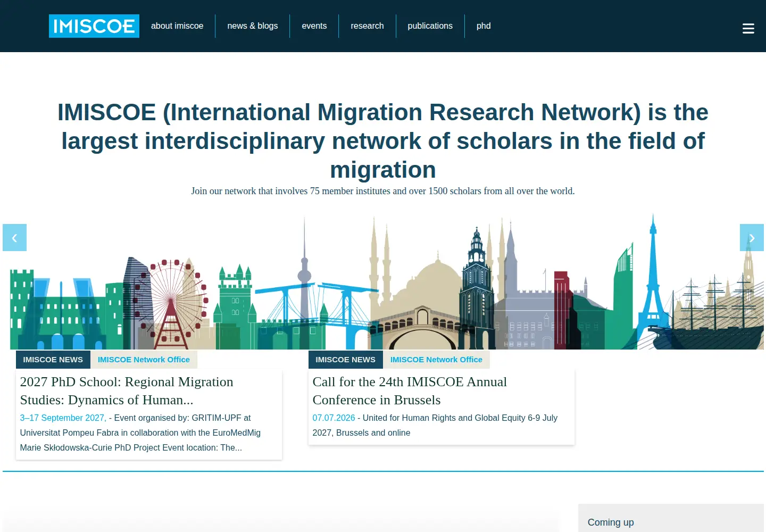
Task: Click the United for Human Rights description text
Action: click(435, 426)
